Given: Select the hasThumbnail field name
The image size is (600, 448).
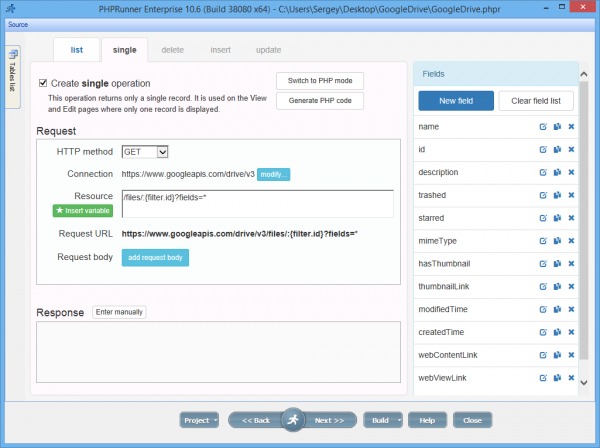Looking at the screenshot, I should [444, 264].
